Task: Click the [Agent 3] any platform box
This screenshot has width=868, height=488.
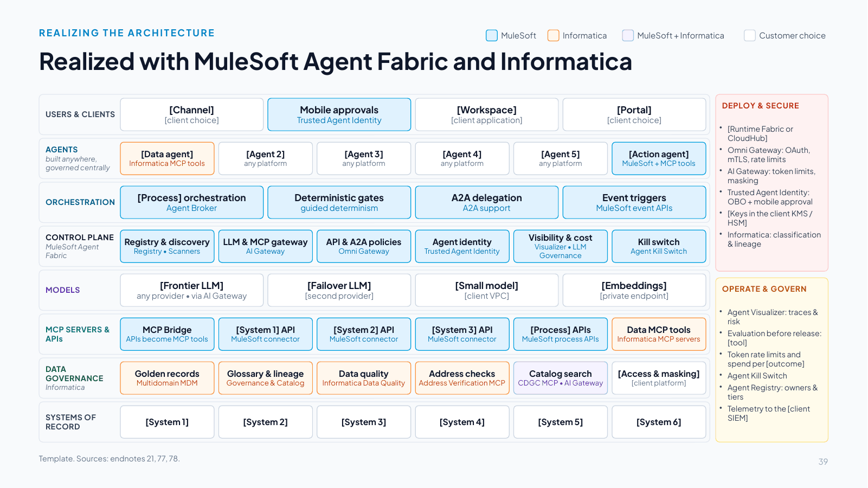Action: pyautogui.click(x=364, y=158)
